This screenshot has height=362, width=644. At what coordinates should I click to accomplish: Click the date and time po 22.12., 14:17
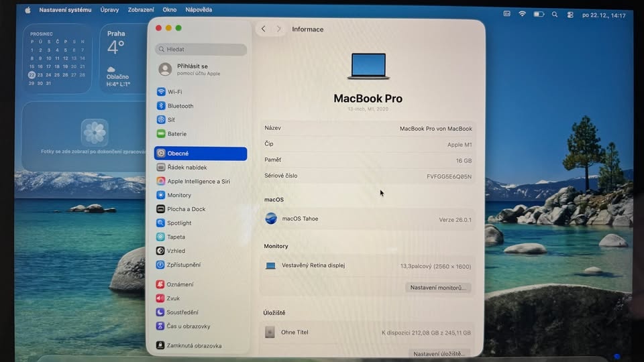(x=604, y=15)
